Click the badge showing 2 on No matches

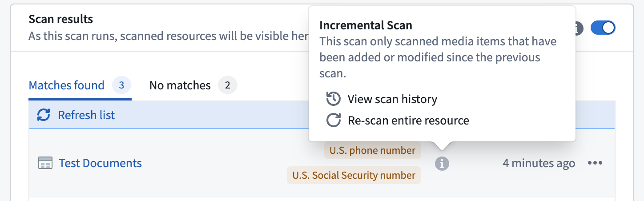point(227,85)
